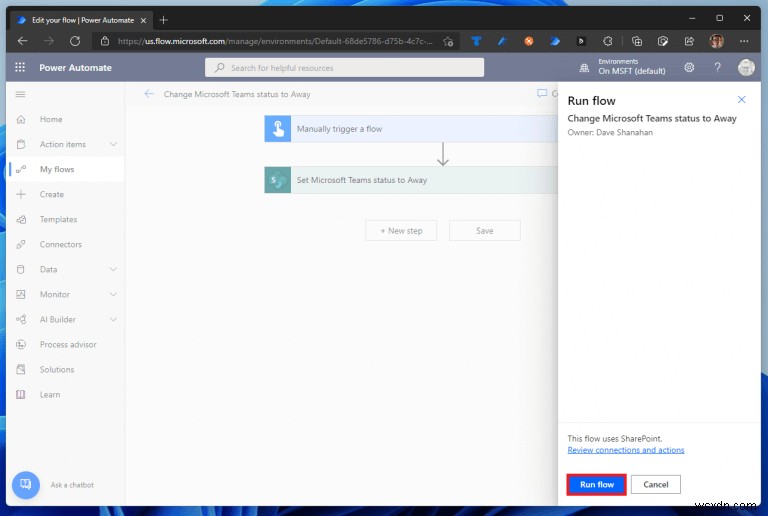Open browser profile picture
Image resolution: width=768 pixels, height=516 pixels.
[716, 41]
